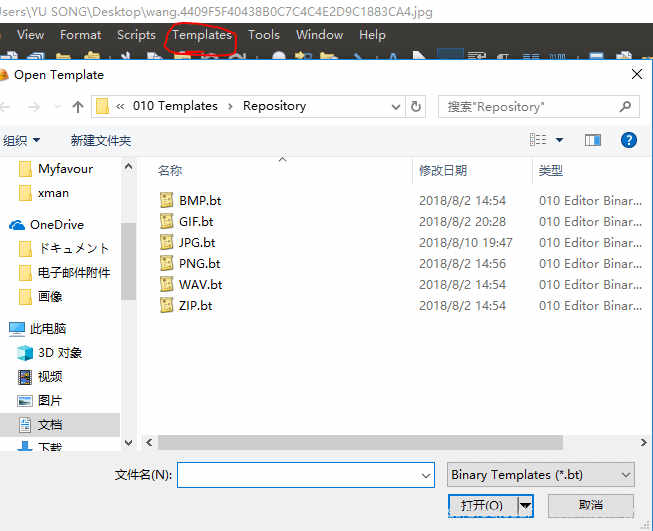The image size is (653, 531).
Task: Toggle the preview pane icon
Action: [594, 140]
